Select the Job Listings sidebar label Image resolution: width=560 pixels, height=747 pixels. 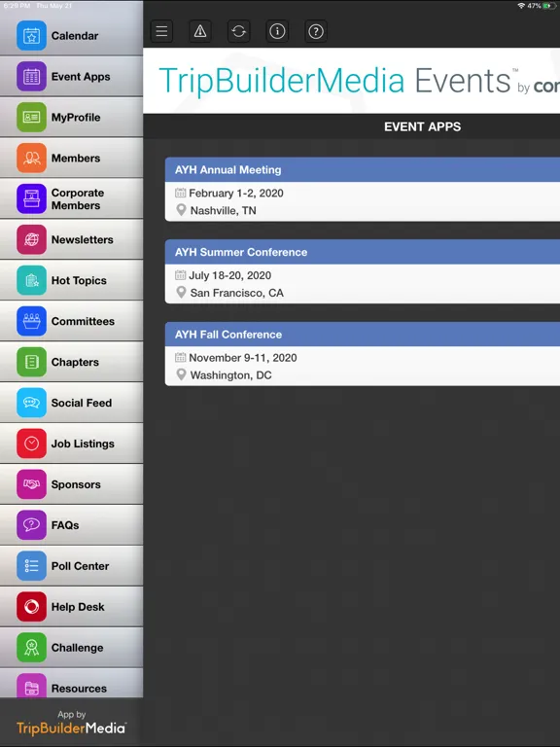83,444
